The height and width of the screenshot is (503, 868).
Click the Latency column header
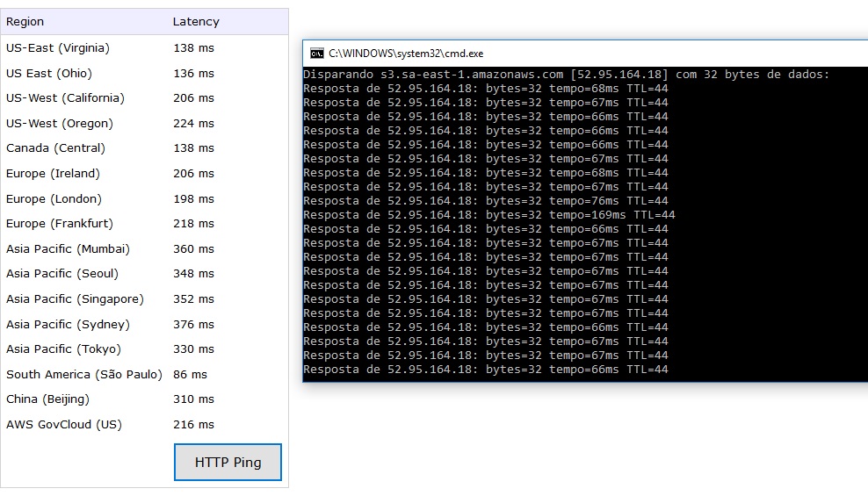click(x=196, y=22)
